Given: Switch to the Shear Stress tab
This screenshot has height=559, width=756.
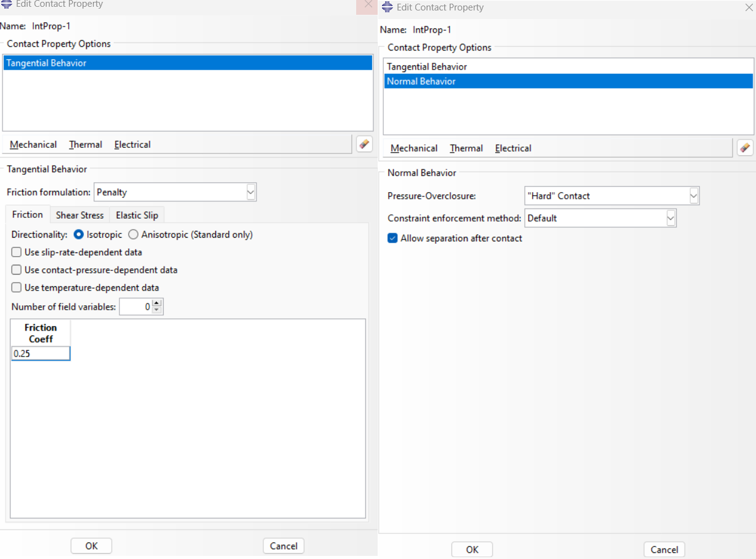Looking at the screenshot, I should [80, 215].
